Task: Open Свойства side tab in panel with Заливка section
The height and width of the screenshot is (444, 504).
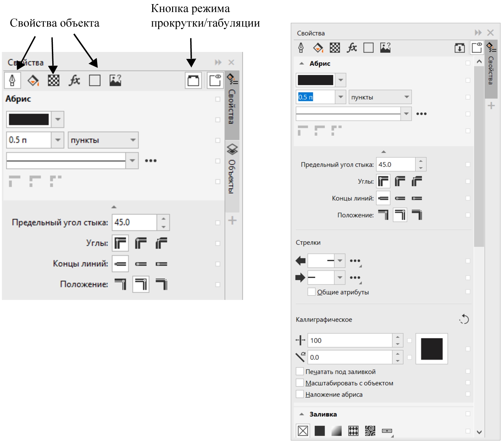Action: pos(491,69)
